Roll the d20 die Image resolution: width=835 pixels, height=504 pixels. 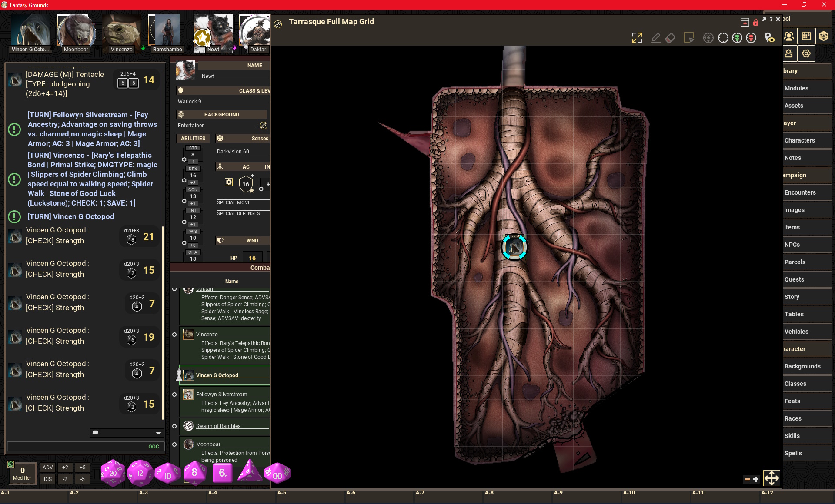tap(113, 473)
